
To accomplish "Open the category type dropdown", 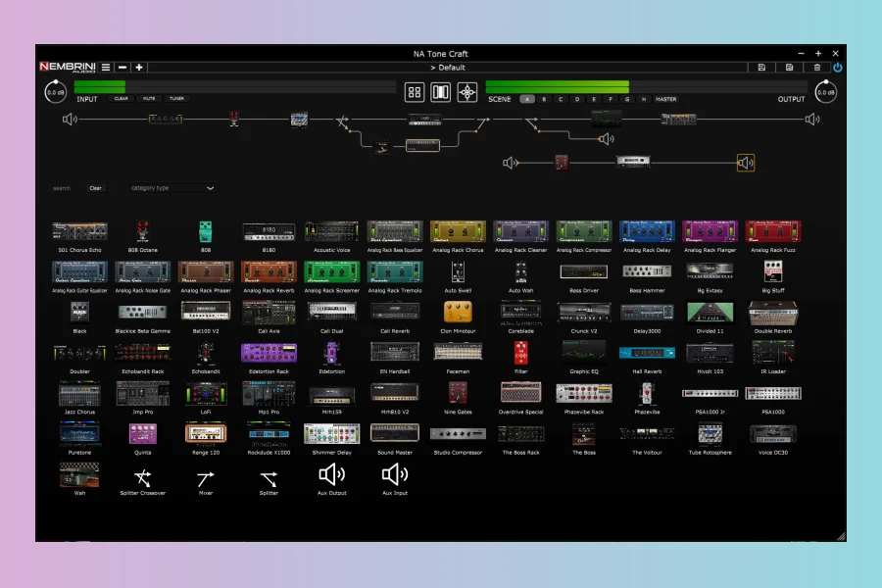I will [172, 188].
